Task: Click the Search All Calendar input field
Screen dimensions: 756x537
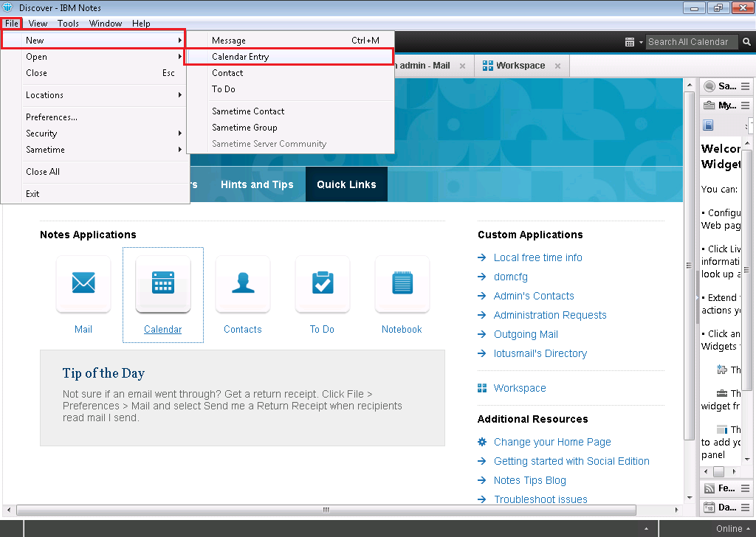Action: [691, 42]
